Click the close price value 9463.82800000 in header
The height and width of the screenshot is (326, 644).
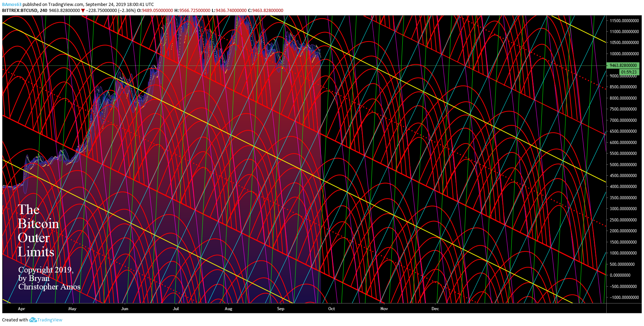pyautogui.click(x=268, y=11)
